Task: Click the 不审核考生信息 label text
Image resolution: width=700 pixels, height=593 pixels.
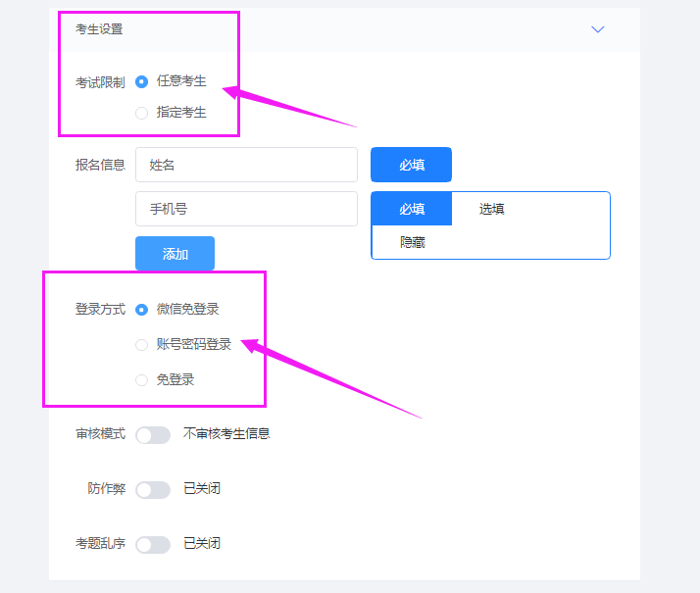Action: [x=226, y=433]
